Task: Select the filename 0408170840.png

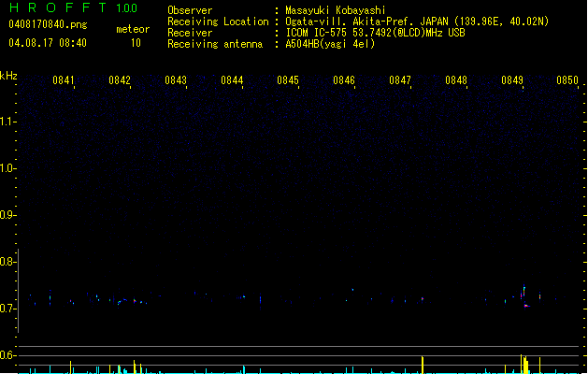Action: (48, 24)
